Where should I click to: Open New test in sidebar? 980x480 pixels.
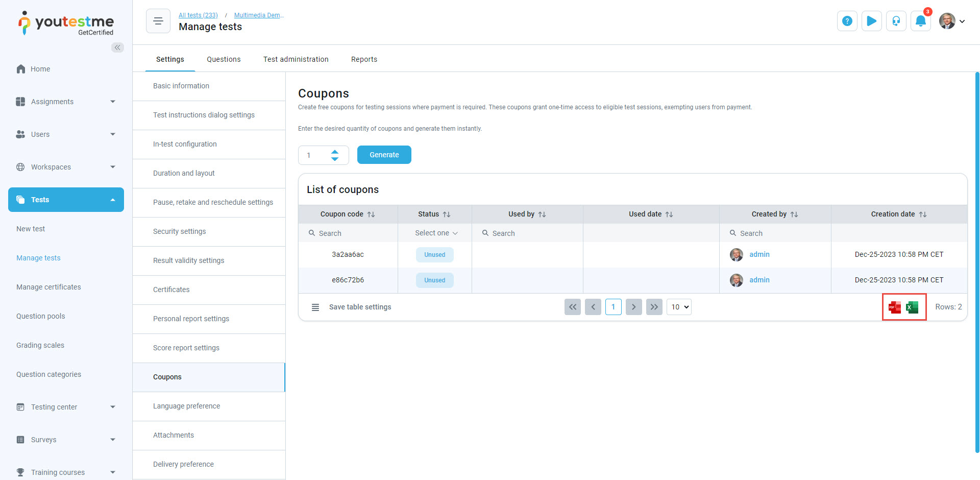[31, 229]
